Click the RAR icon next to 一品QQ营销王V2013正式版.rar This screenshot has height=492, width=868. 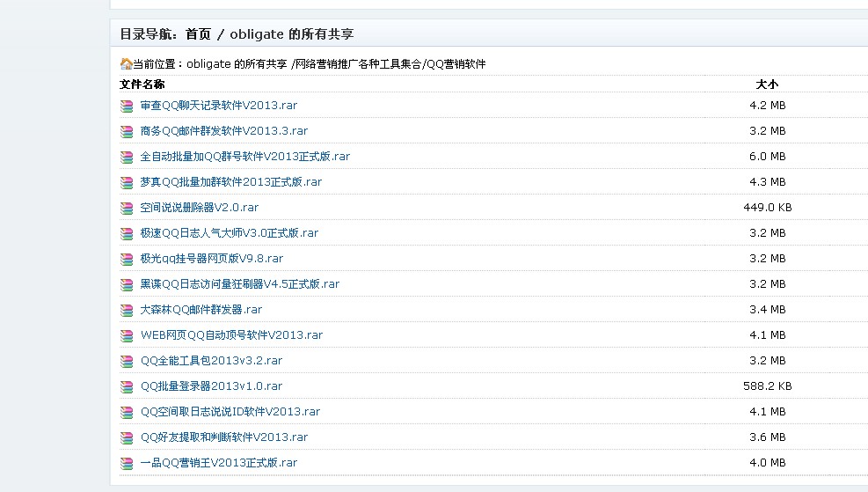pos(127,463)
